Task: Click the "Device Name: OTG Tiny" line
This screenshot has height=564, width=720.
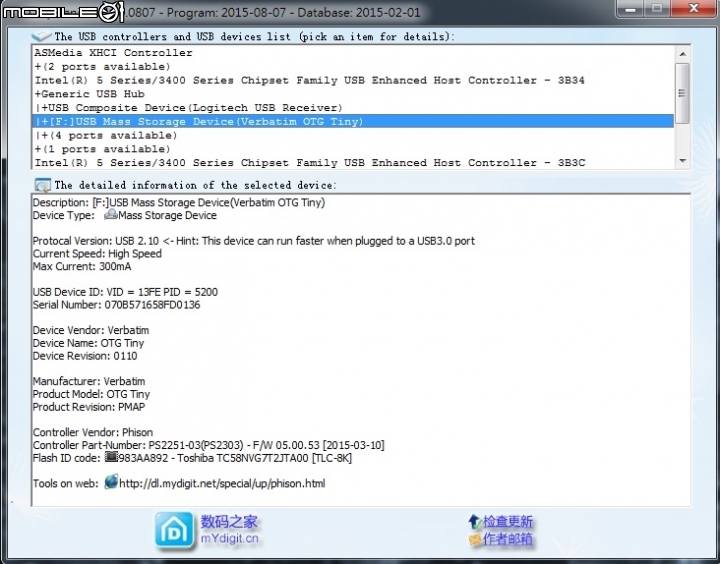Action: coord(88,343)
